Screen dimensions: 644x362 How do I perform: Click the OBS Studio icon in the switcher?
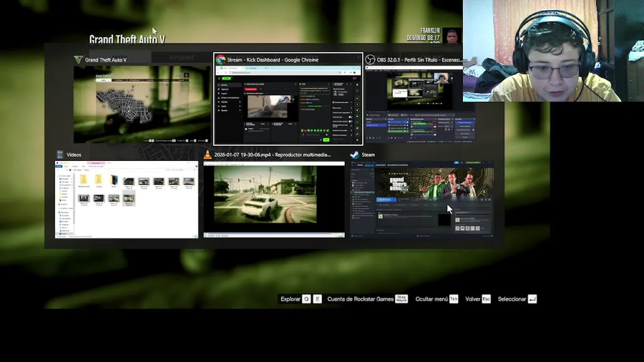pos(370,60)
